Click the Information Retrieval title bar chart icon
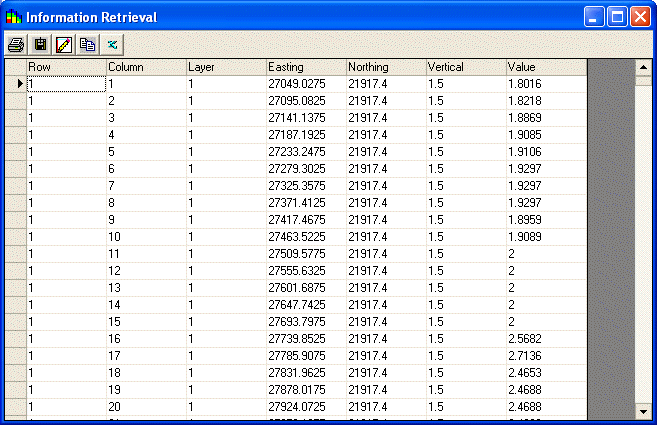This screenshot has width=657, height=425. [14, 16]
